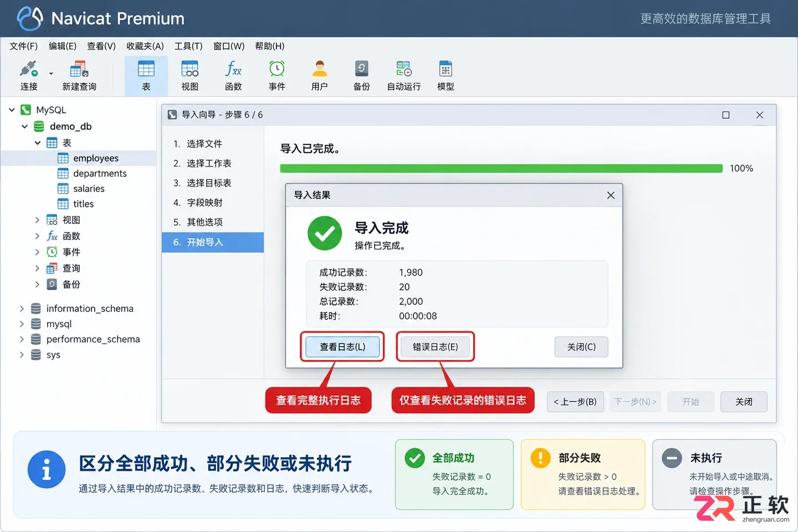
Task: Open the 工具(T) menu
Action: coord(188,46)
